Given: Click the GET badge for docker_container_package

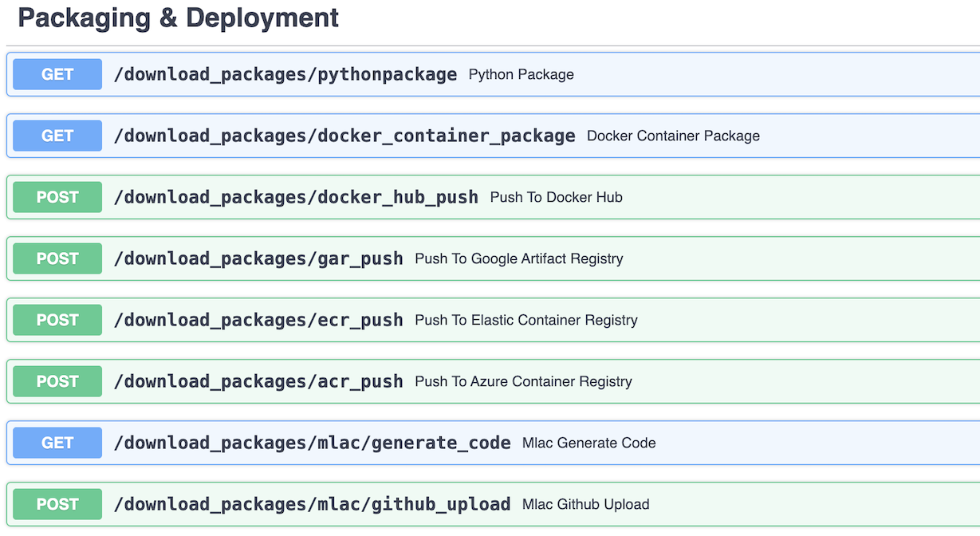Looking at the screenshot, I should [57, 136].
